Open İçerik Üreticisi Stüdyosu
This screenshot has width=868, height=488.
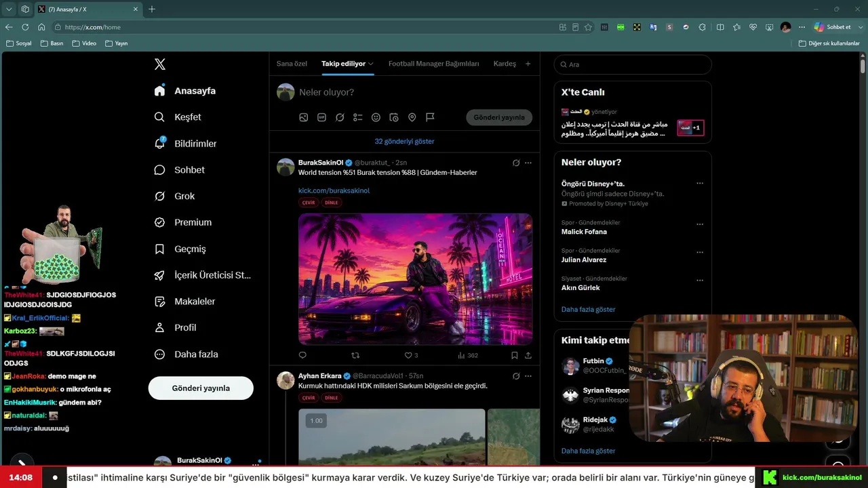(x=203, y=275)
